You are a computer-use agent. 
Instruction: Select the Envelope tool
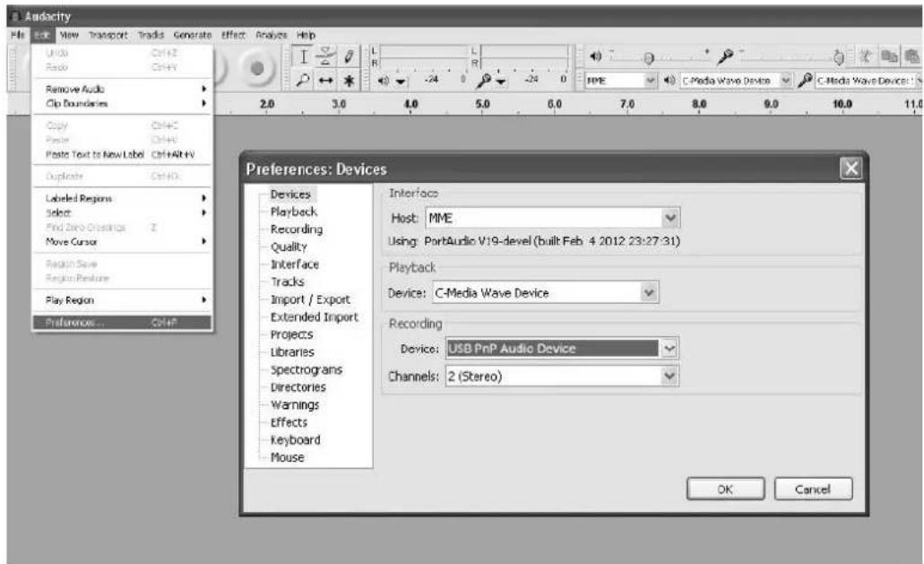[326, 57]
